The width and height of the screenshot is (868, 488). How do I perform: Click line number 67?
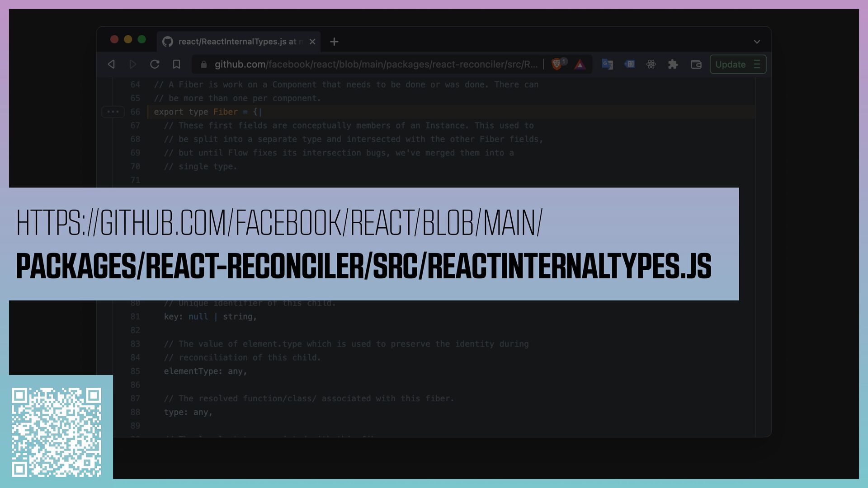coord(136,126)
